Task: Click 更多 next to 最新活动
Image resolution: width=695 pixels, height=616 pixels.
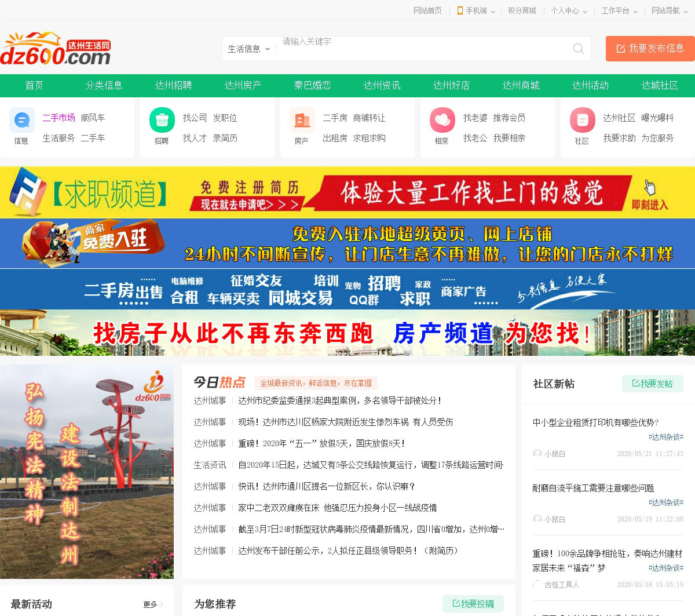Action: [x=153, y=604]
